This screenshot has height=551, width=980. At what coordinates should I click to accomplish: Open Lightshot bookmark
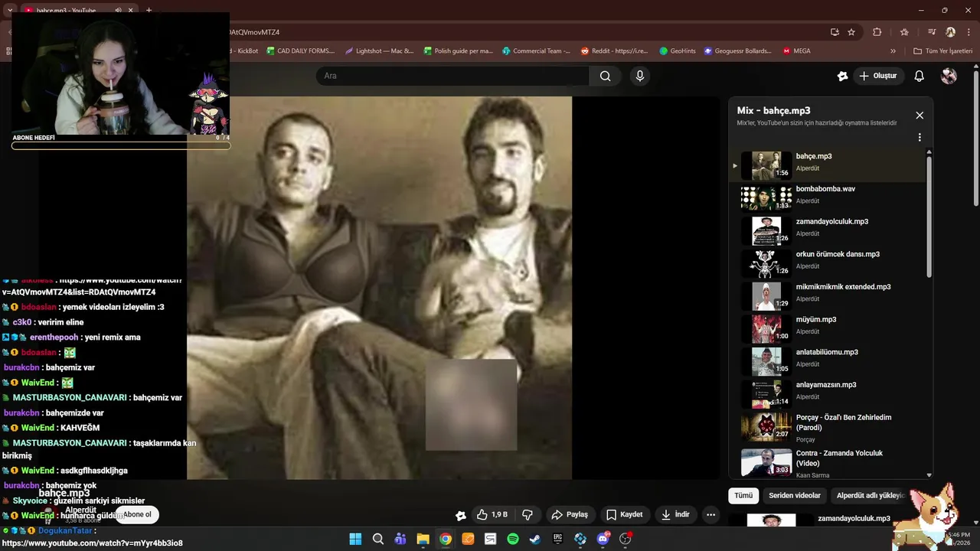click(x=380, y=51)
